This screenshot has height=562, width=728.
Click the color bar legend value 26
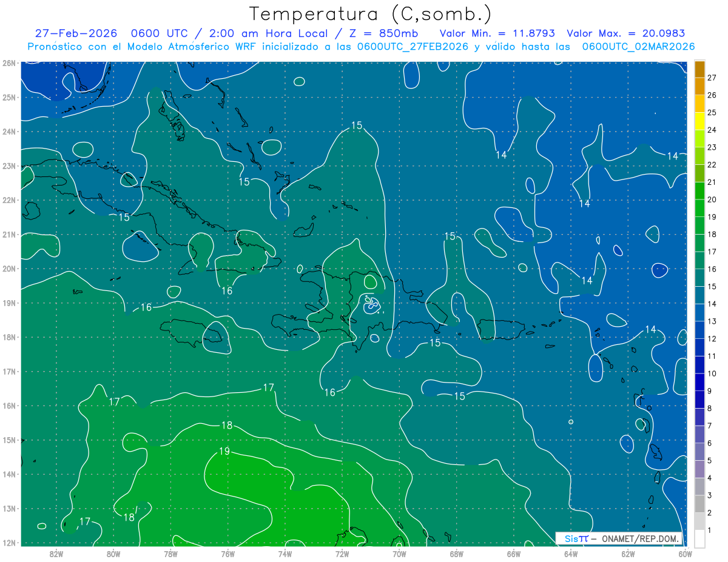coord(712,95)
